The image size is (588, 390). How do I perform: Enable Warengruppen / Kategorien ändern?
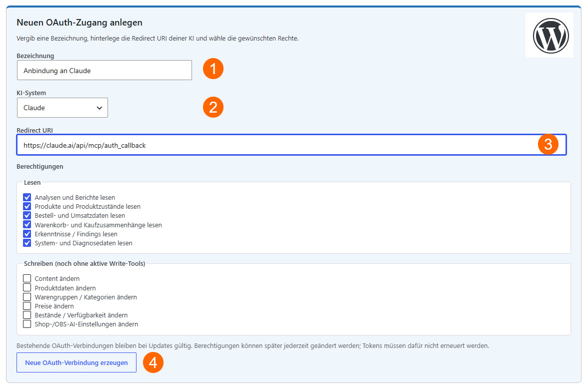pos(27,296)
